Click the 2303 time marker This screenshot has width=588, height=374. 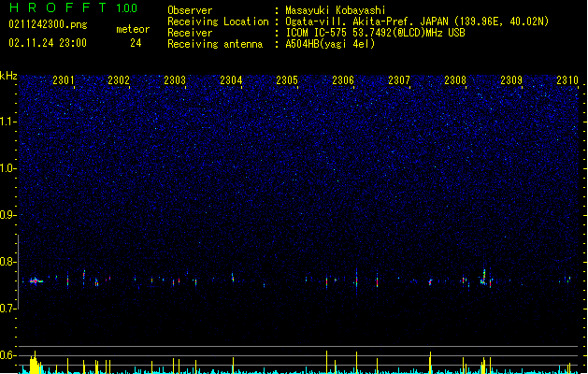(175, 80)
